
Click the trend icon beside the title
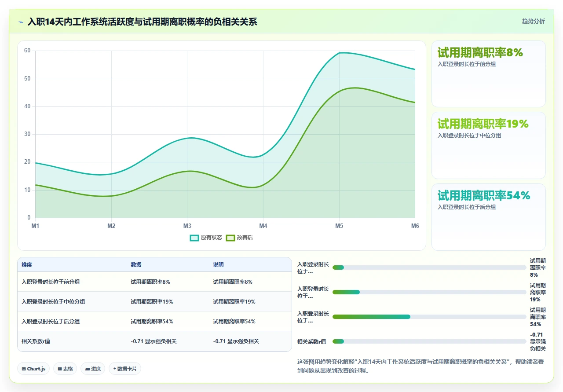[x=21, y=22]
